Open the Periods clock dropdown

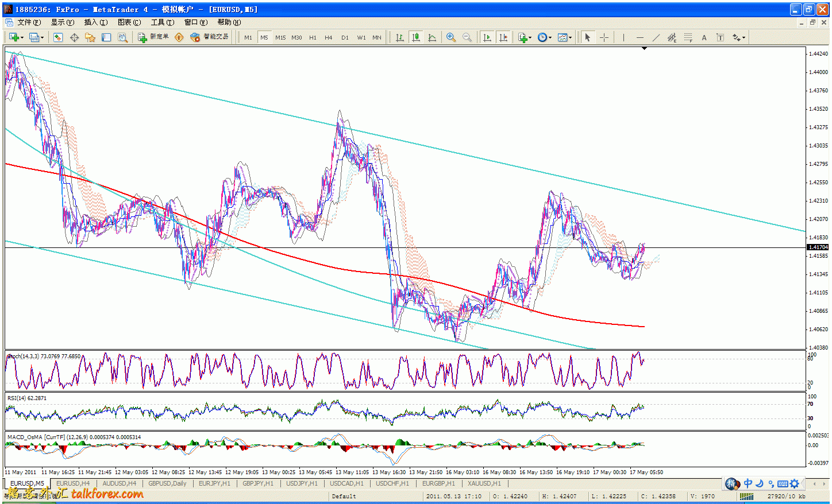[544, 37]
